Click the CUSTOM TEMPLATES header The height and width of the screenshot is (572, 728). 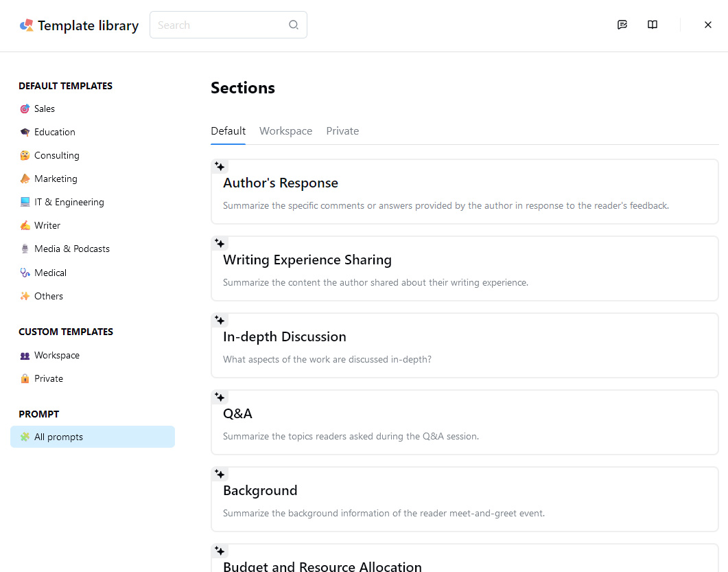(66, 332)
